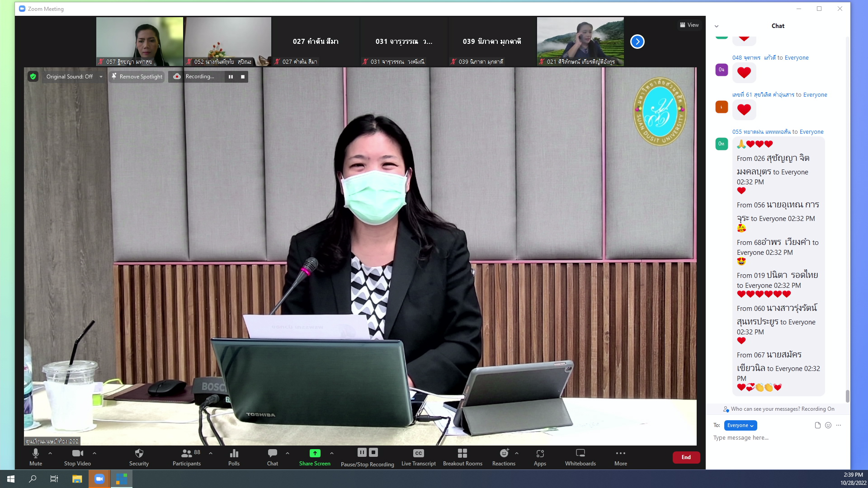Open the Participants panel

pyautogui.click(x=187, y=457)
